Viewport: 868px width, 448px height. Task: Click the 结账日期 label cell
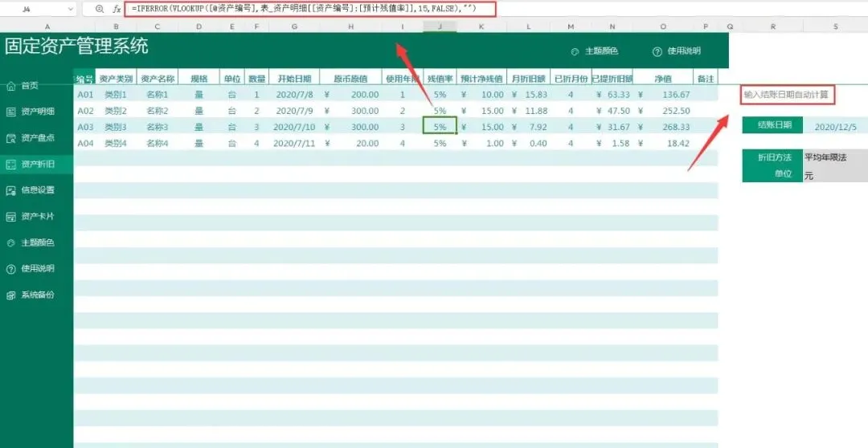(772, 125)
